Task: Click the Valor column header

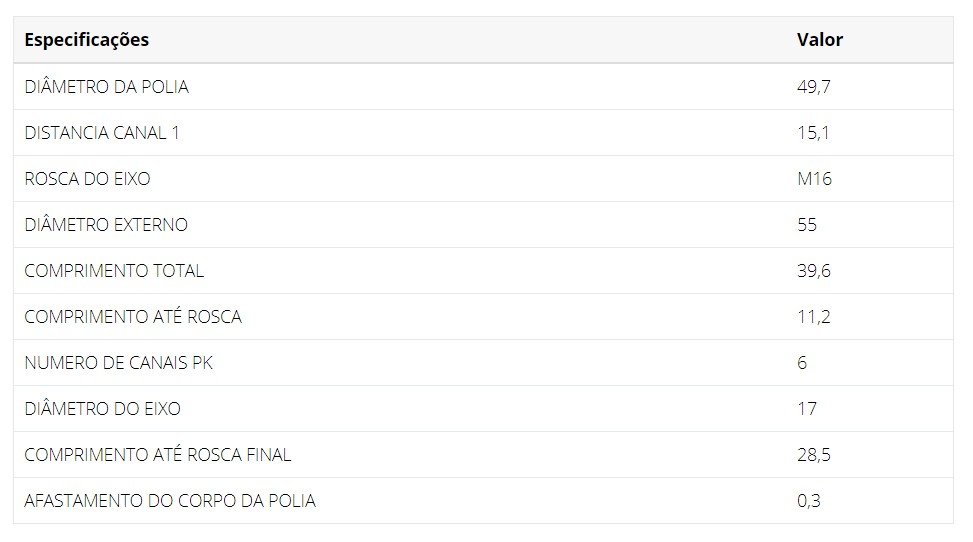Action: [820, 40]
